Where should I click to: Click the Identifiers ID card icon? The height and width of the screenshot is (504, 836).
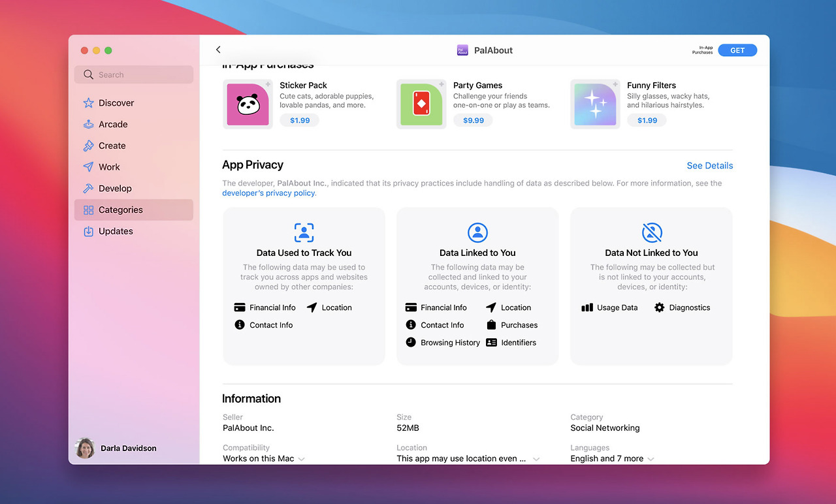[x=491, y=342]
